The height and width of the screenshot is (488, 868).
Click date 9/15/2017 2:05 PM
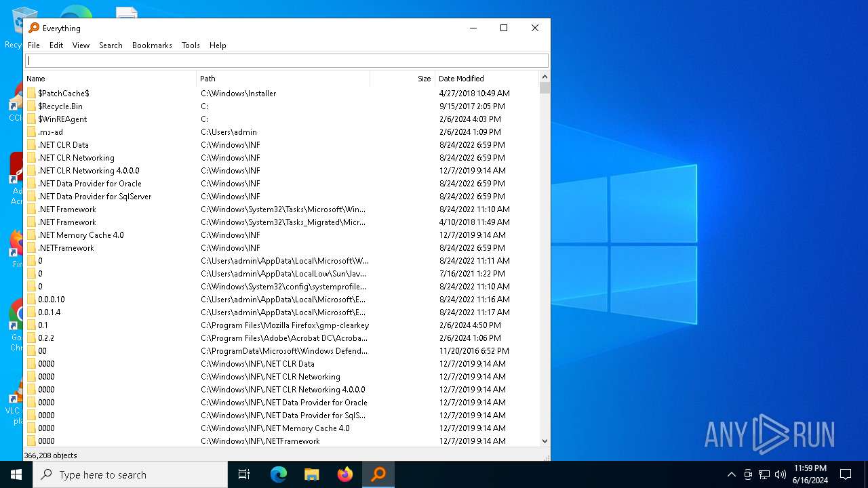472,106
